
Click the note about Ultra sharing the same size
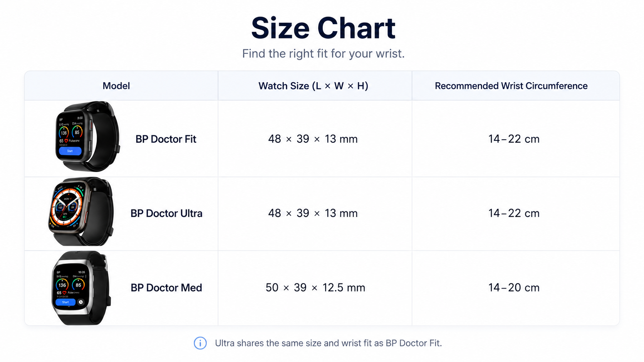328,343
